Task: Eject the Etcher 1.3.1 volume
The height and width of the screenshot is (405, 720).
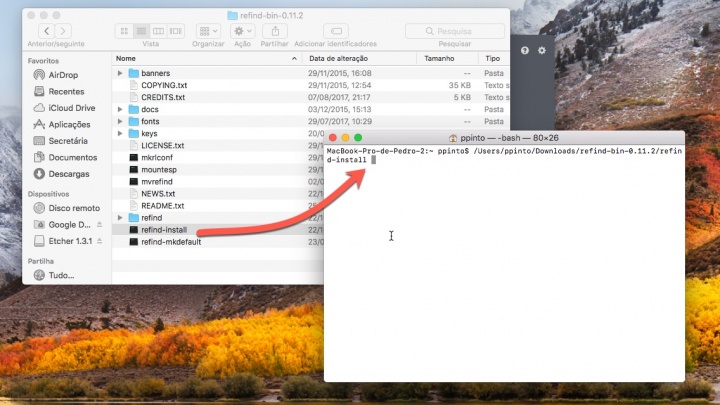Action: click(x=99, y=241)
